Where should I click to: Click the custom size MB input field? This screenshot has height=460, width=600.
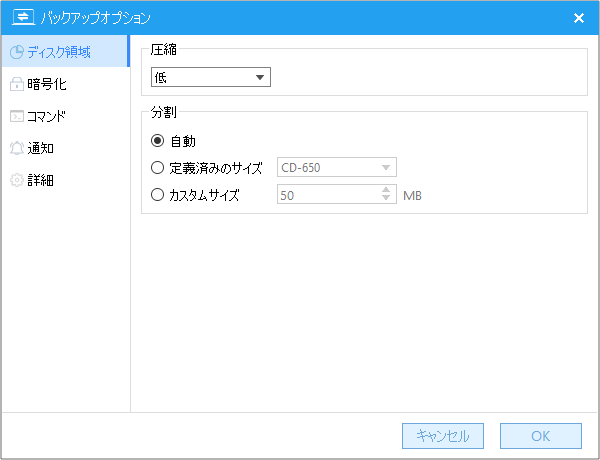coord(329,194)
